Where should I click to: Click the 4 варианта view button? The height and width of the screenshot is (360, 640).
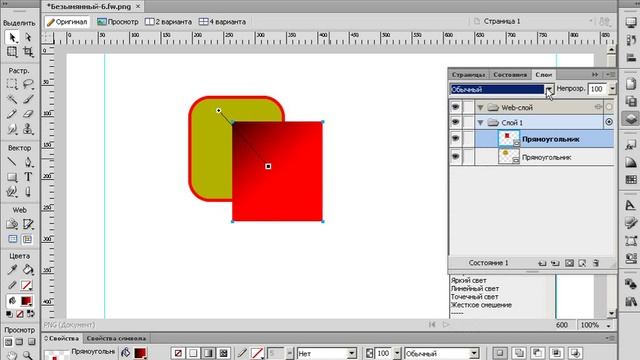coord(222,22)
